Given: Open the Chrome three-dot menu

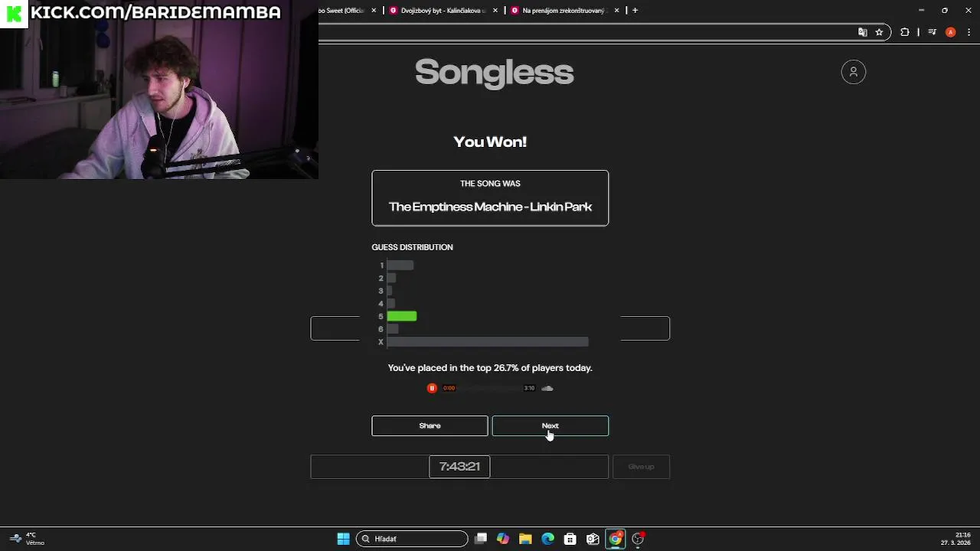Looking at the screenshot, I should pyautogui.click(x=969, y=32).
